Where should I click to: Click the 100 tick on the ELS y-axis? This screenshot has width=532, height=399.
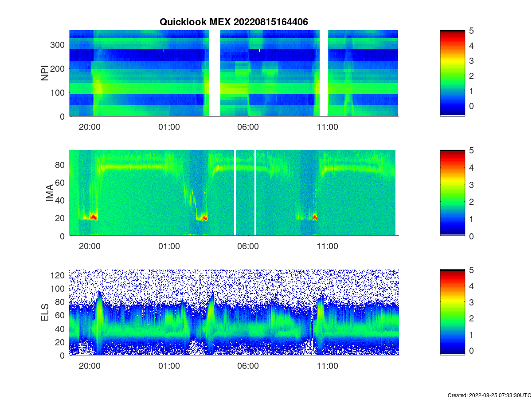59,289
